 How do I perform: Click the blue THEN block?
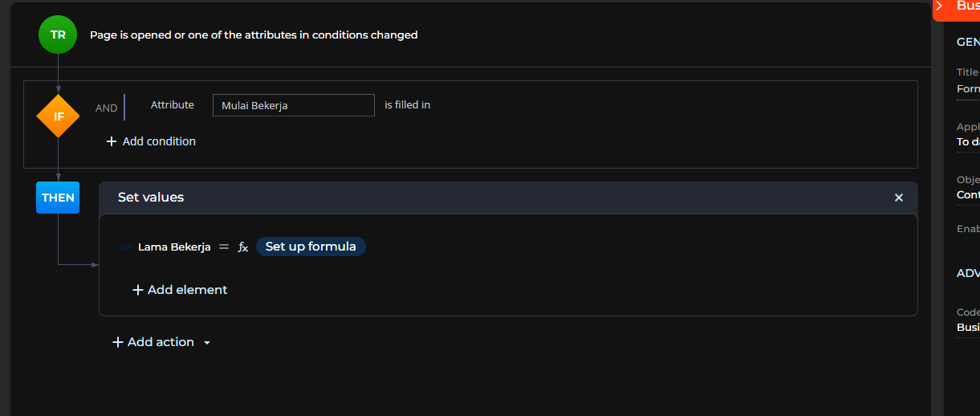tap(58, 198)
